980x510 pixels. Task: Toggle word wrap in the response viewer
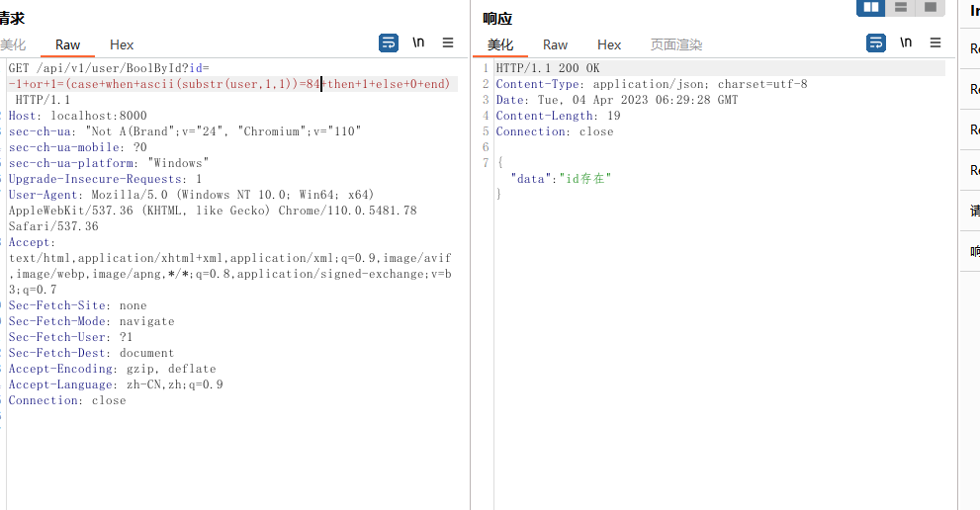[x=876, y=42]
